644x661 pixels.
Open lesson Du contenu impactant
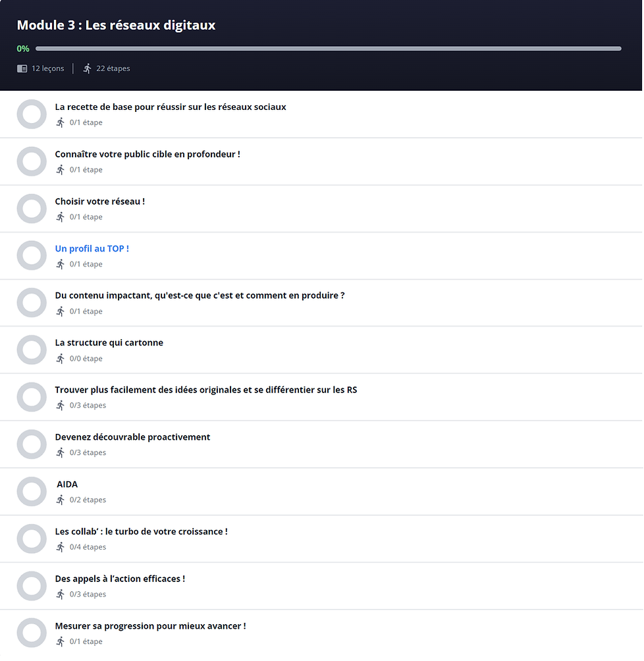pos(200,296)
